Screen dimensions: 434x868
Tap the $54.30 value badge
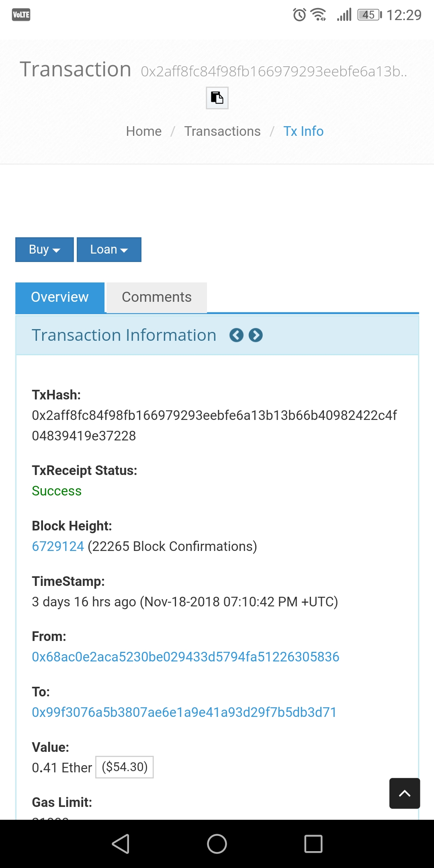pyautogui.click(x=125, y=767)
